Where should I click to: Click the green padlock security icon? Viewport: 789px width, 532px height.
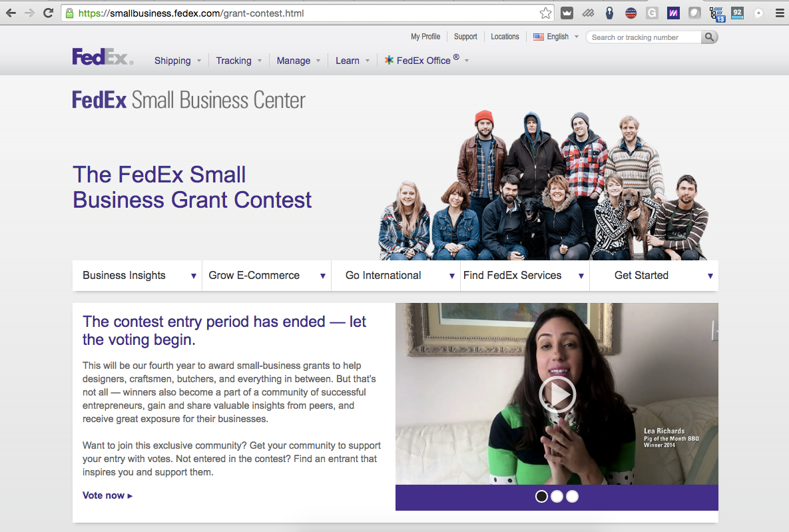click(69, 13)
